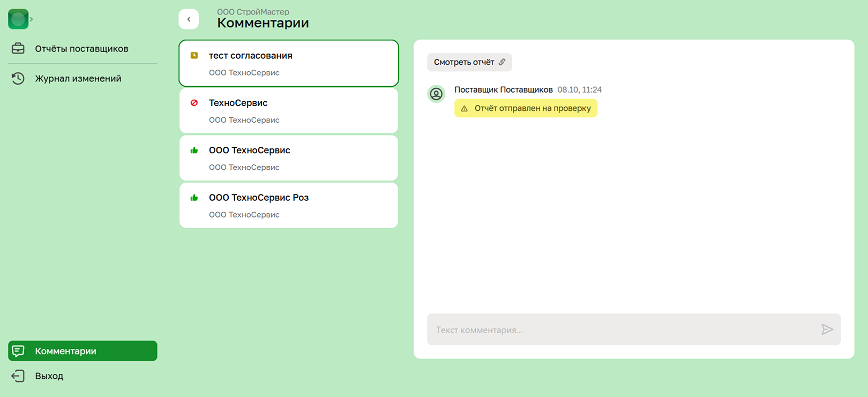Click the Отчёт отправлен на проверку message
The image size is (868, 397).
(x=526, y=108)
